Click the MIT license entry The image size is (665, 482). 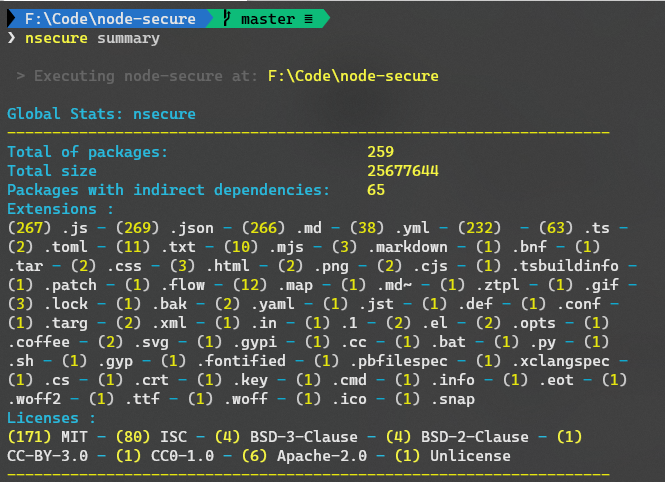(75, 437)
